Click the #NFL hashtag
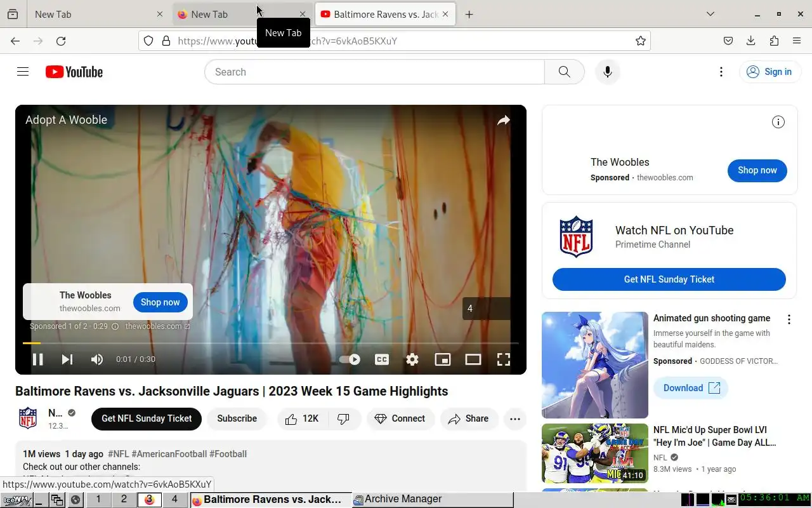The height and width of the screenshot is (508, 812). point(119,454)
